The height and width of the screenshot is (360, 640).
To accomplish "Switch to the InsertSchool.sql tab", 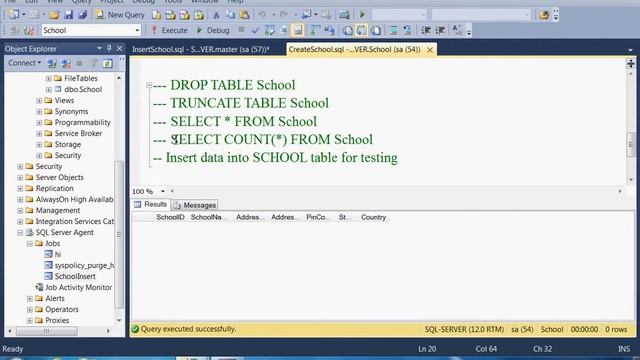I will point(201,49).
